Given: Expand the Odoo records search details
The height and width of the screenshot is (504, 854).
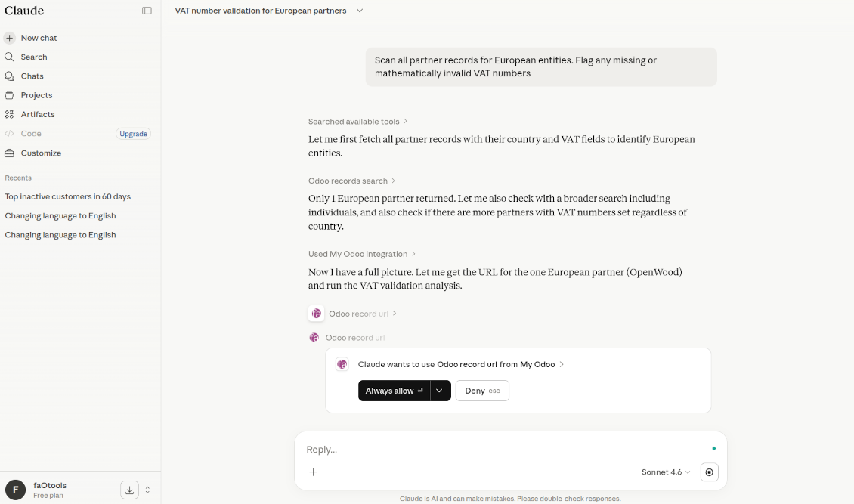Looking at the screenshot, I should [351, 181].
